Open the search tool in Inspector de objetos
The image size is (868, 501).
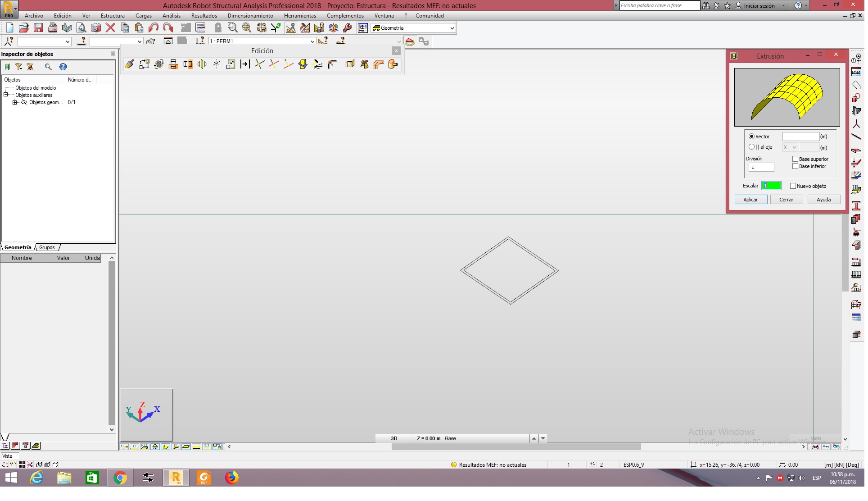[x=48, y=67]
